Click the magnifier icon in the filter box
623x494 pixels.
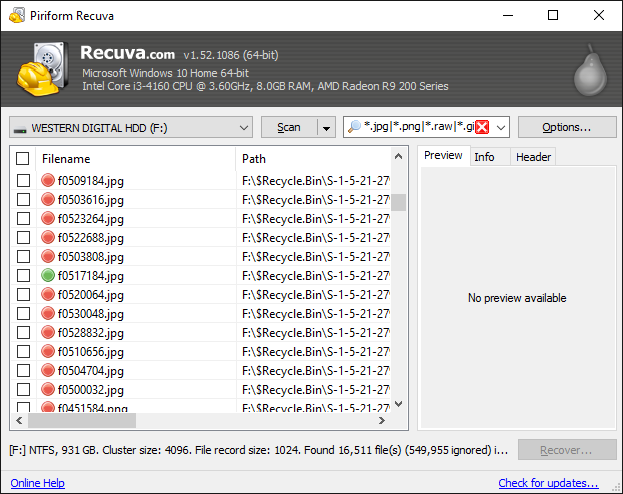click(x=354, y=127)
